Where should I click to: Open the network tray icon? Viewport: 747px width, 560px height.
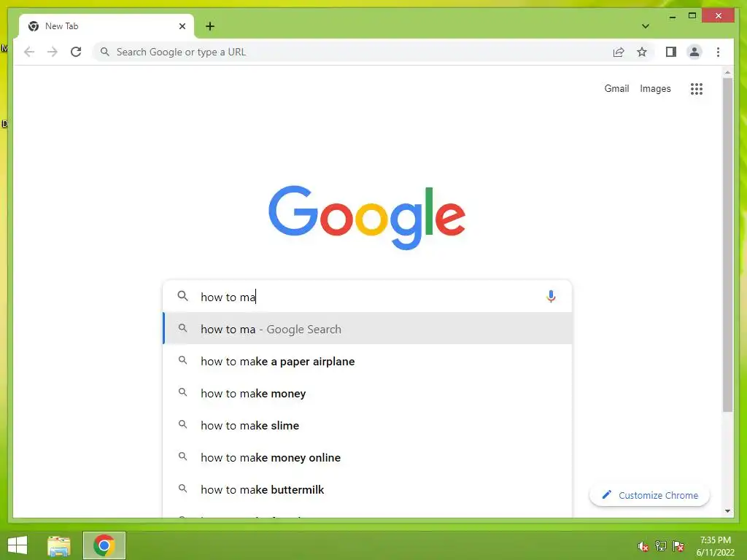[x=660, y=546]
